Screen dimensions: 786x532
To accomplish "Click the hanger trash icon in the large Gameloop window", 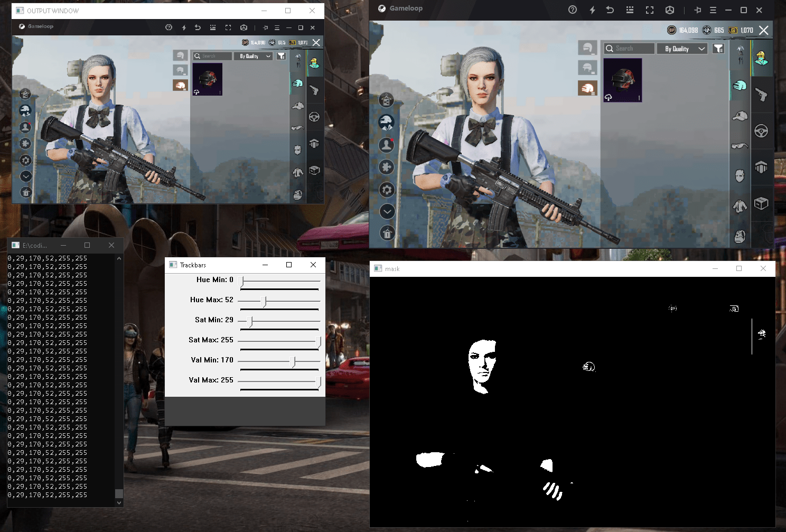I will [x=387, y=233].
